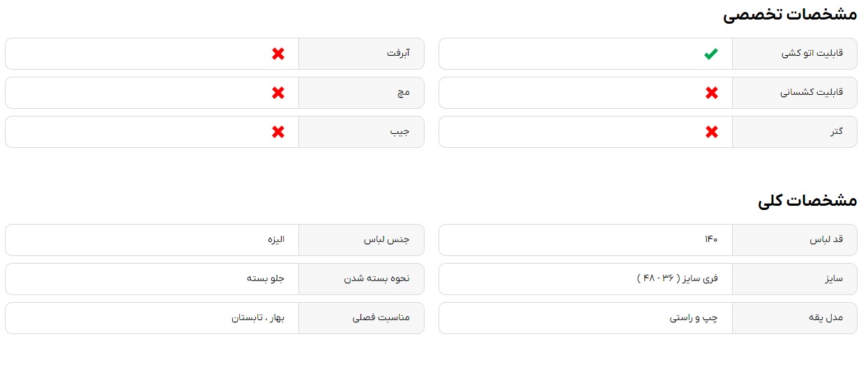Click the قابلیت کشسانی label

pyautogui.click(x=812, y=93)
